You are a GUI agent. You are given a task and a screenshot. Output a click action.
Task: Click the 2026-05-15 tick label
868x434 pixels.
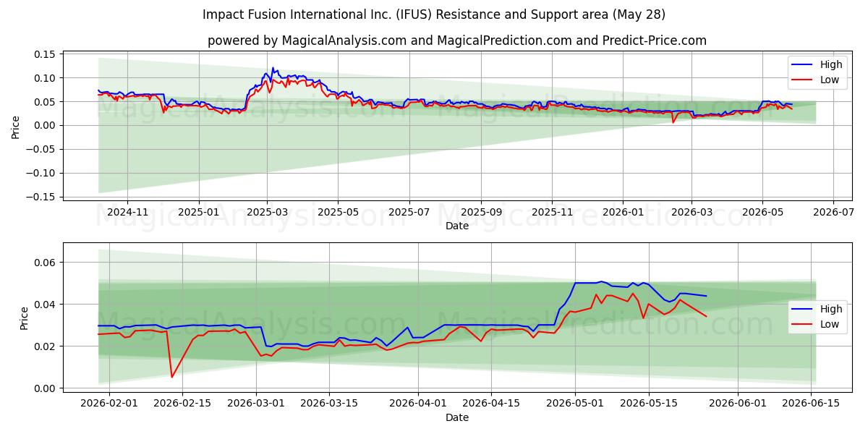point(648,404)
